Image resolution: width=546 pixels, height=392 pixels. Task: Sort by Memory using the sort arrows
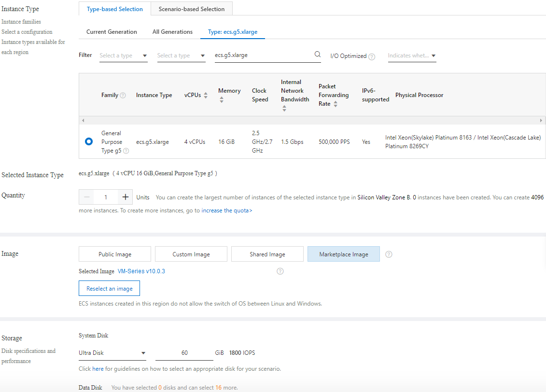point(222,99)
